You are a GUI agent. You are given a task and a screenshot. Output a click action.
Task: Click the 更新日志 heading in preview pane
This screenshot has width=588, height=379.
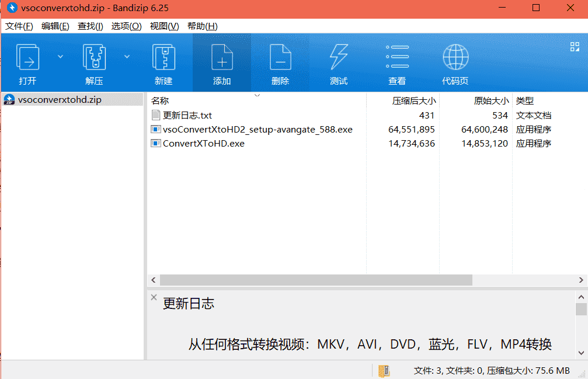pyautogui.click(x=188, y=304)
